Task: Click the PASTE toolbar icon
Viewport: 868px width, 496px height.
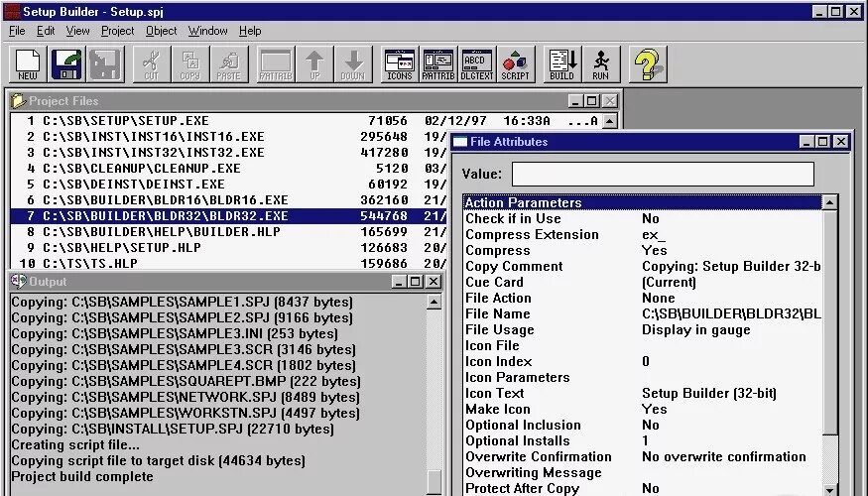Action: pos(228,64)
